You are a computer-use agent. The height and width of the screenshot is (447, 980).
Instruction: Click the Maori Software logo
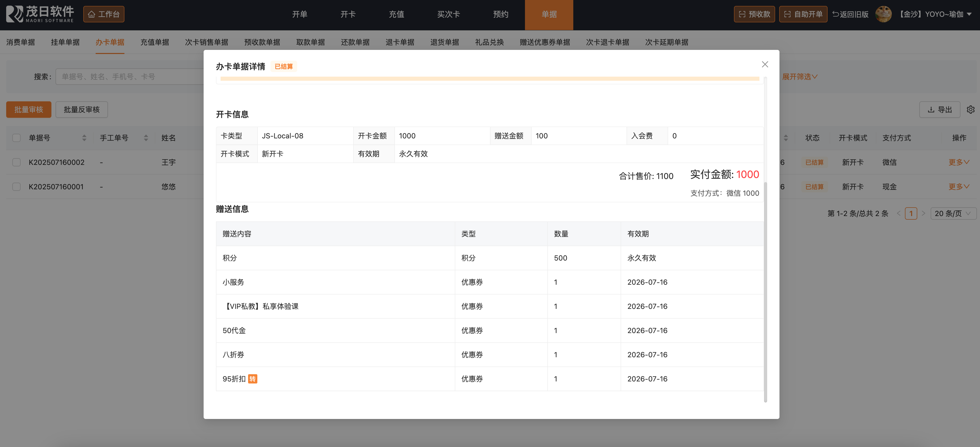pyautogui.click(x=40, y=14)
